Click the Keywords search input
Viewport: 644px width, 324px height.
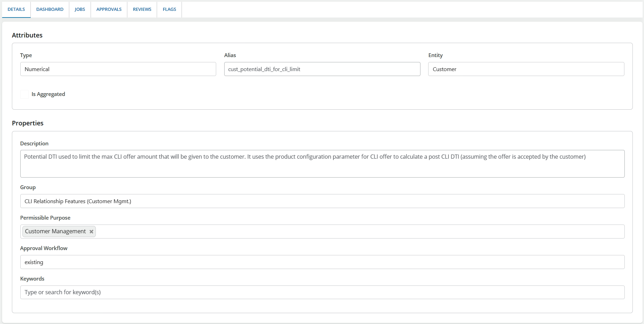pos(322,292)
